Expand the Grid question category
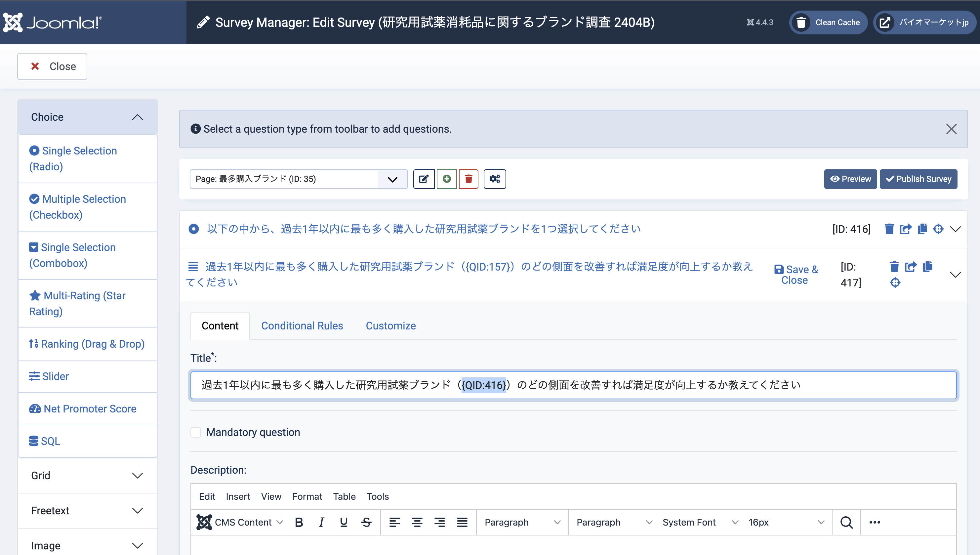This screenshot has height=555, width=980. click(x=87, y=476)
